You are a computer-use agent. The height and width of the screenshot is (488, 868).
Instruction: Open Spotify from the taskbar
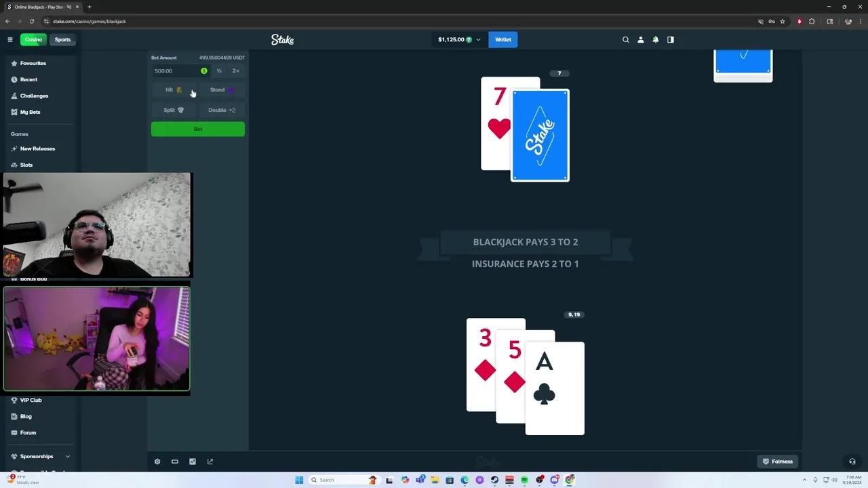pos(524,480)
